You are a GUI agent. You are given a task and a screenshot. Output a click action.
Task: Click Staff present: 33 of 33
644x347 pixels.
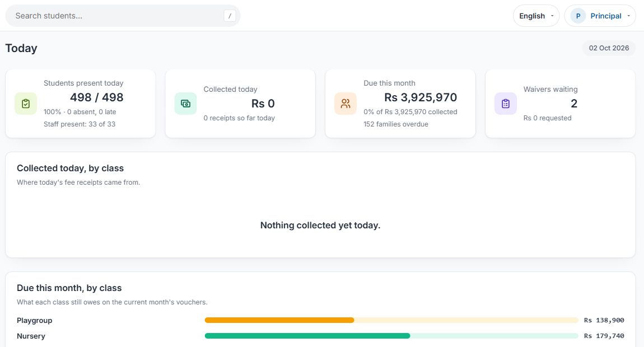[80, 124]
